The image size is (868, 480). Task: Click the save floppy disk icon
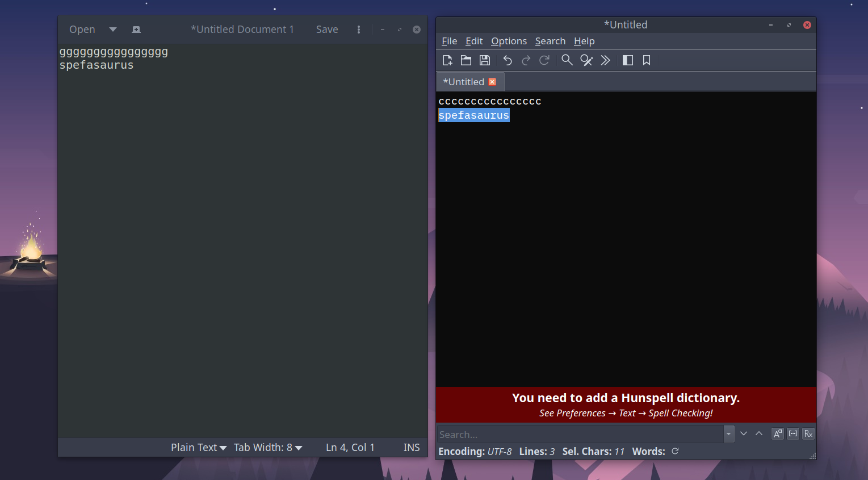click(x=485, y=60)
